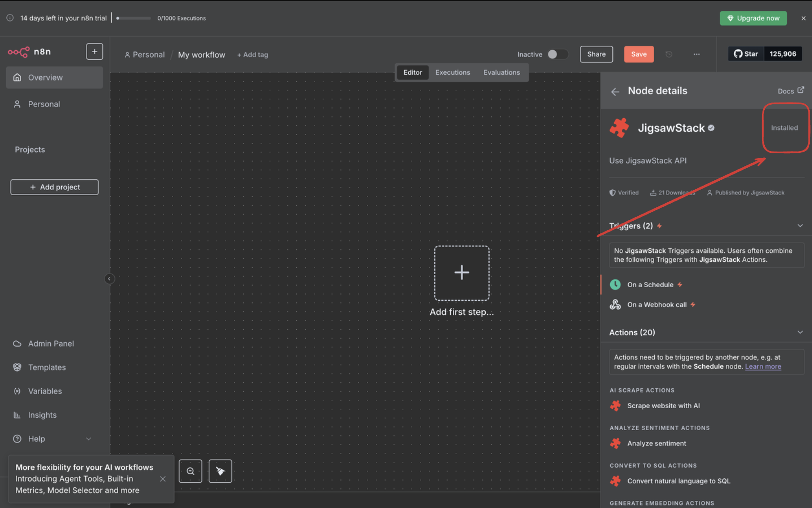
Task: Click the Help question mark item
Action: click(17, 439)
